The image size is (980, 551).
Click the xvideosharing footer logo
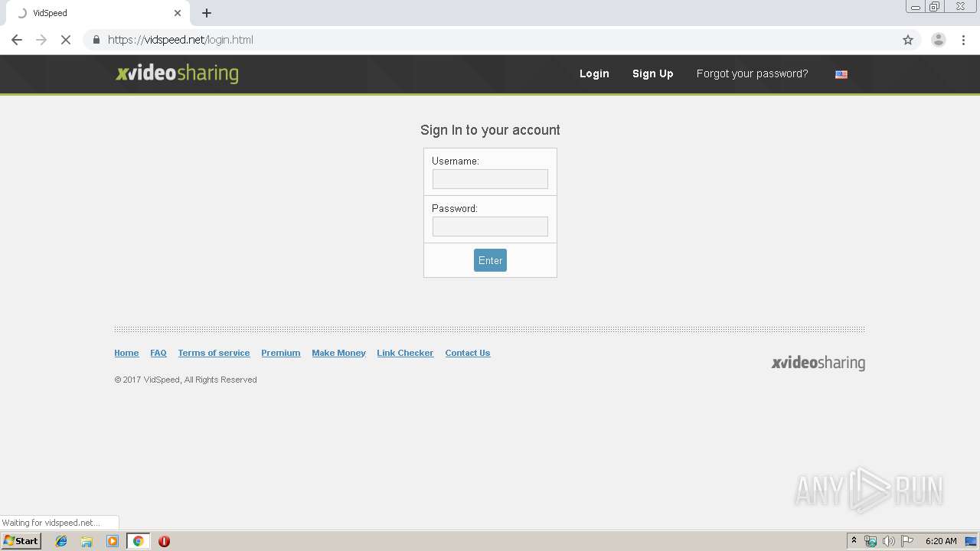point(818,363)
